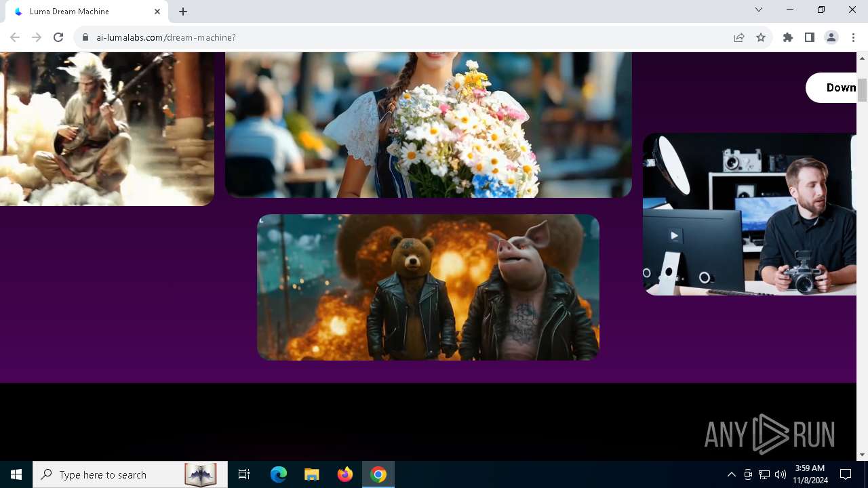
Task: Bookmark this tab with the star icon
Action: [761, 37]
